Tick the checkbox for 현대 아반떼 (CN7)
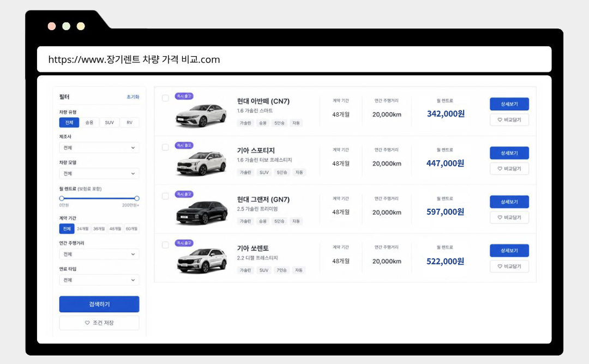Image resolution: width=589 pixels, height=364 pixels. pos(165,98)
